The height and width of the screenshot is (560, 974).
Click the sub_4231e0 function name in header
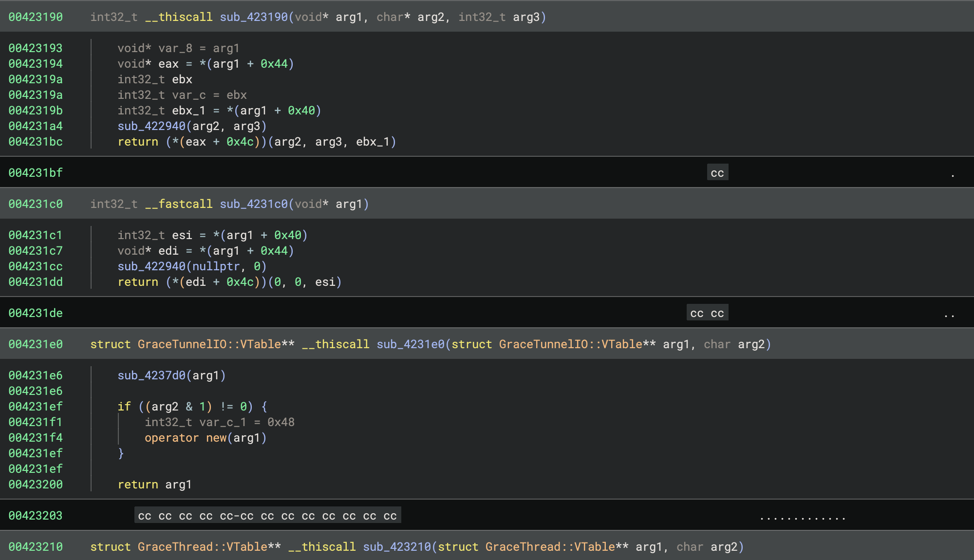[x=411, y=344]
